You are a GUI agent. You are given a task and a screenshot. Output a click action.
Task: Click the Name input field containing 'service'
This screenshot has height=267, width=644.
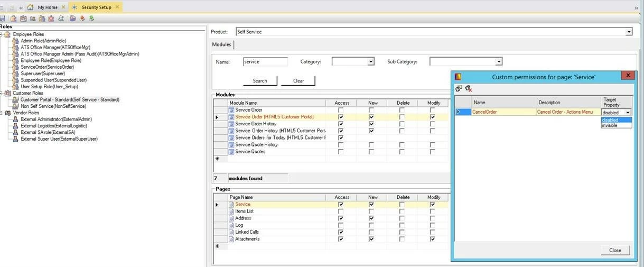coord(265,62)
